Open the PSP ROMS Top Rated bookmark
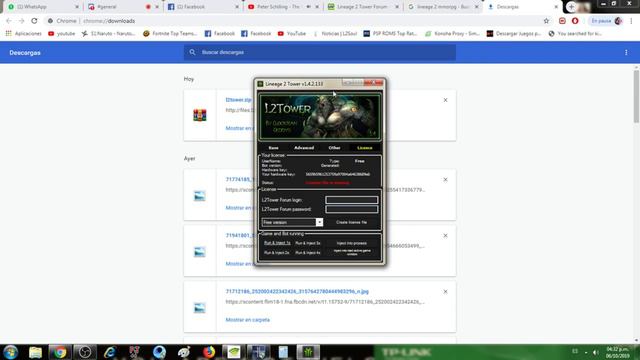Screen dimensions: 640x360 click(x=390, y=34)
